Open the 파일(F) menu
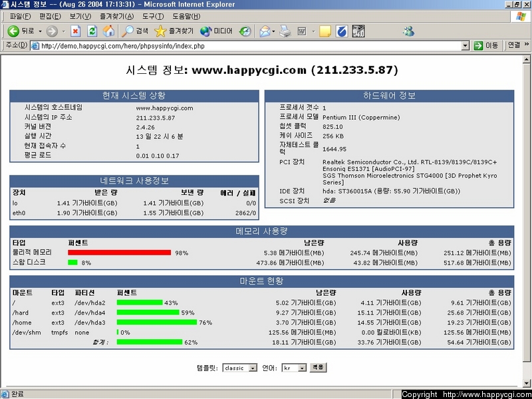 [x=20, y=16]
